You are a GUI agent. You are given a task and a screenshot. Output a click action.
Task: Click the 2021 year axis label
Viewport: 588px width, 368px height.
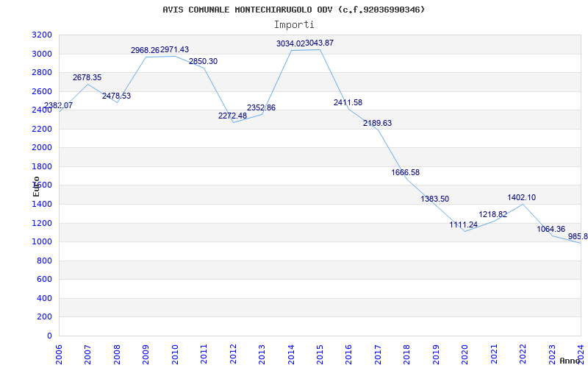[x=494, y=355]
